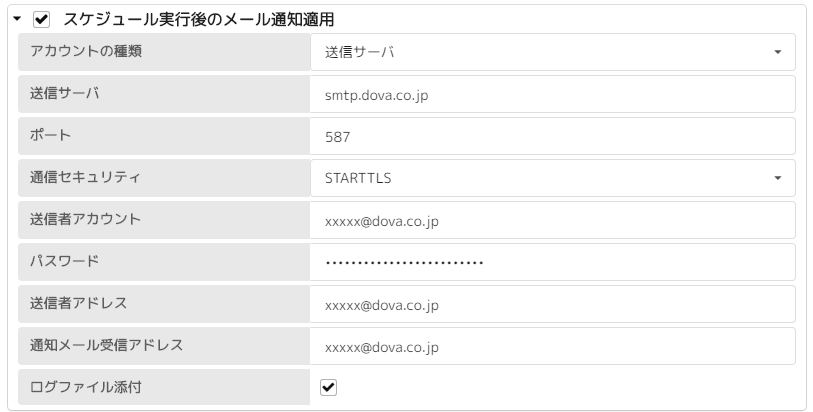This screenshot has width=813, height=412.
Task: Click the ポート label cell
Action: pos(164,136)
